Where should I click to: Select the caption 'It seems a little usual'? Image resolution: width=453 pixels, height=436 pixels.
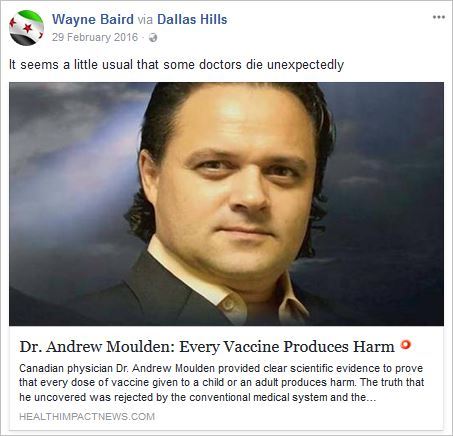click(176, 65)
